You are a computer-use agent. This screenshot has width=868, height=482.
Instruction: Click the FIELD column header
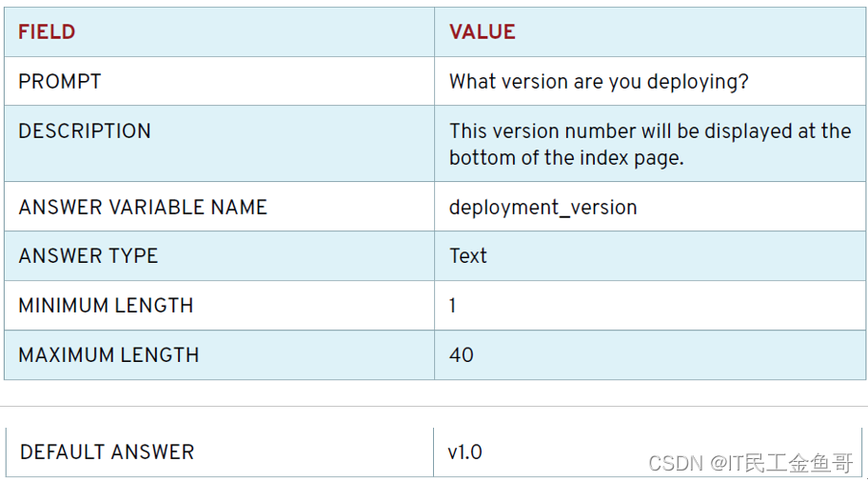tap(47, 31)
